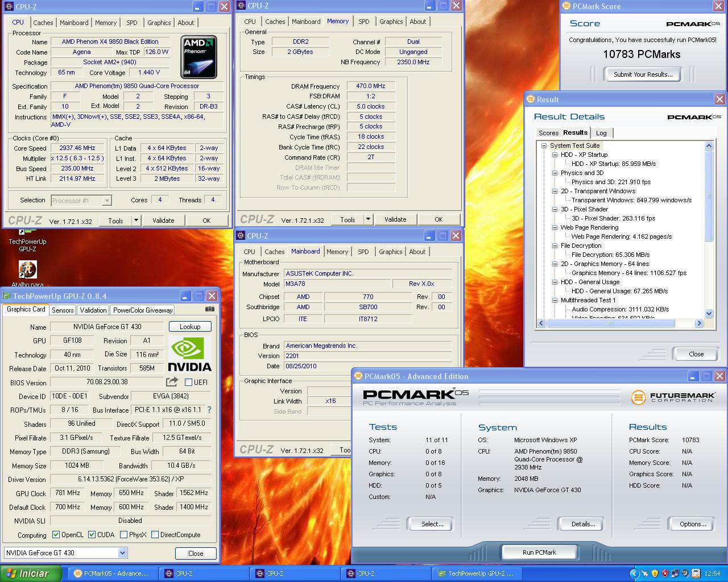Collapse the Web Page Rendering node
728x582 pixels.
click(x=555, y=227)
